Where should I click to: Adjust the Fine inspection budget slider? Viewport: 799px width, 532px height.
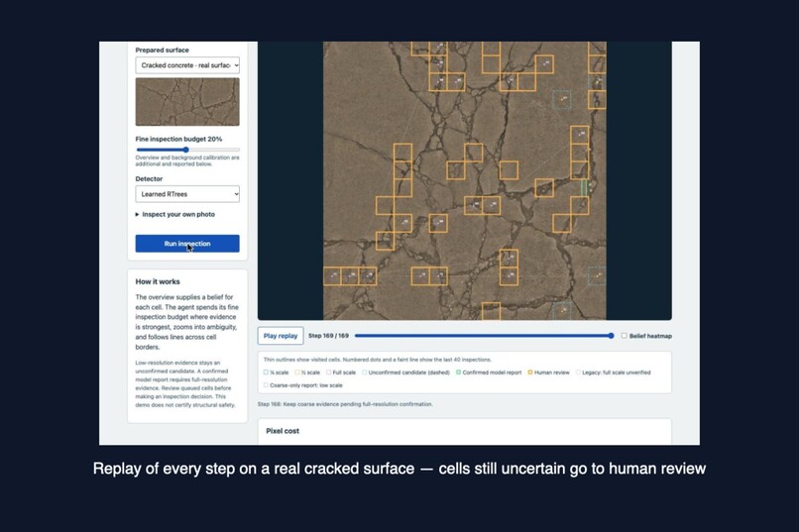click(x=187, y=150)
